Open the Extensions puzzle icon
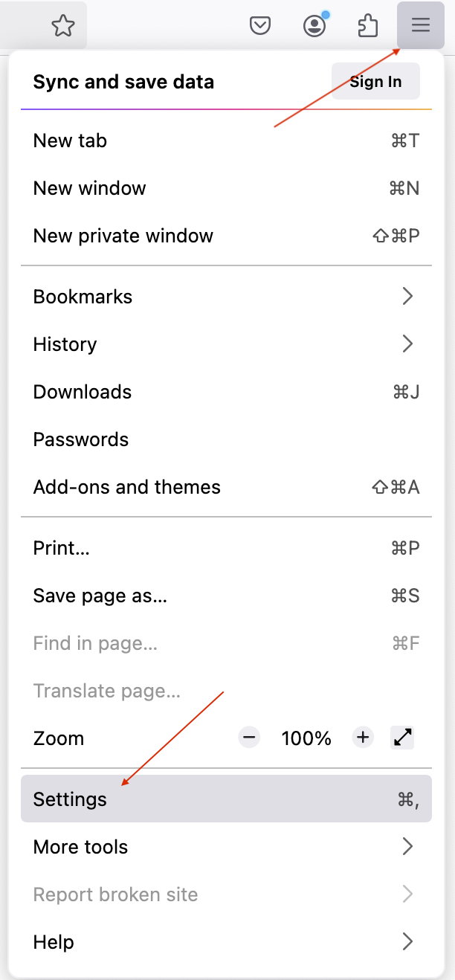This screenshot has height=980, width=455. 367,27
